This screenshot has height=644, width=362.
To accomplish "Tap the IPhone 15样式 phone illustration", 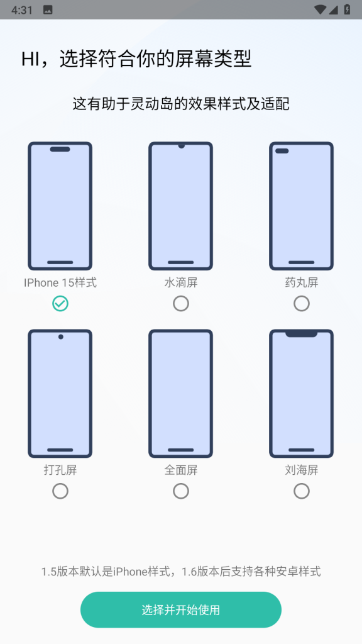I will click(x=60, y=206).
